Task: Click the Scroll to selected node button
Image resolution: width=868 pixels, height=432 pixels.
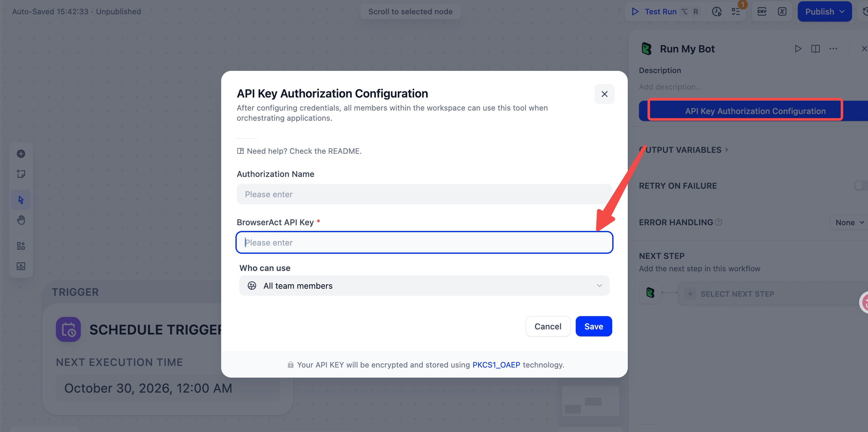Action: pos(410,12)
